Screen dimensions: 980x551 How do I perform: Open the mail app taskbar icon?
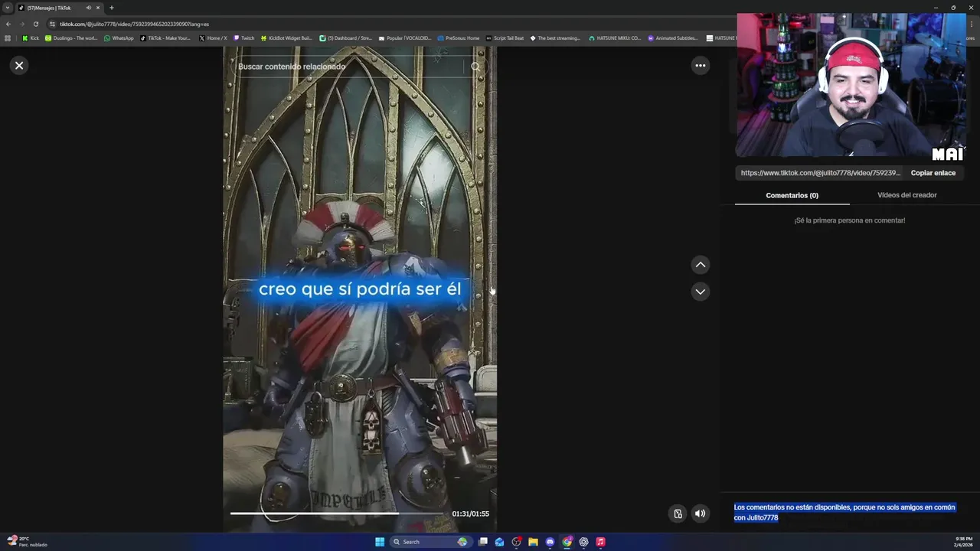point(500,542)
